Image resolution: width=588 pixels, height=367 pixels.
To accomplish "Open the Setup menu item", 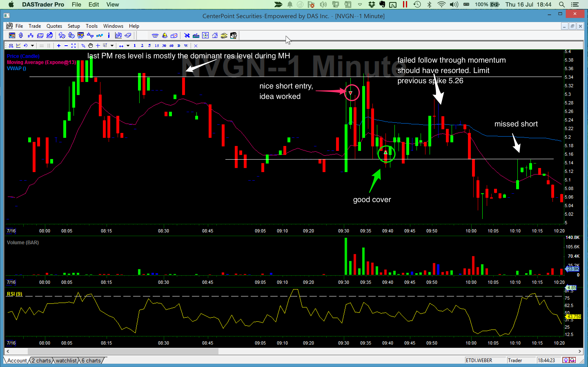I will (x=74, y=26).
